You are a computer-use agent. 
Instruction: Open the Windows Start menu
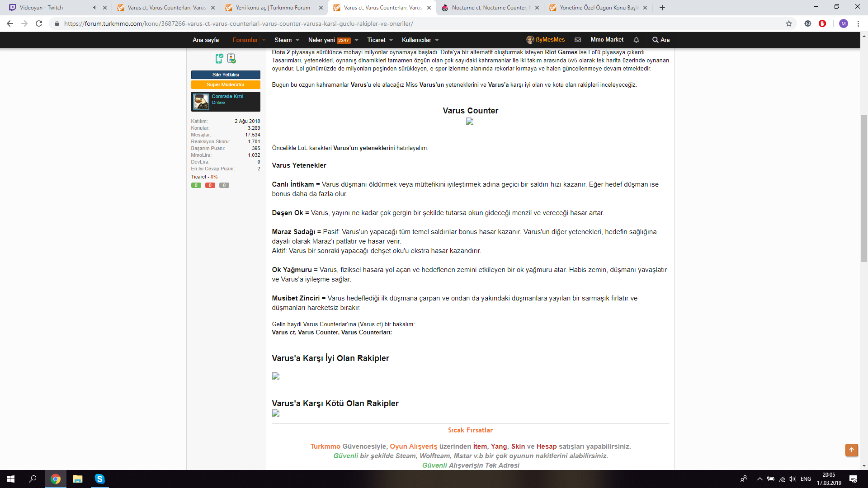click(x=11, y=479)
